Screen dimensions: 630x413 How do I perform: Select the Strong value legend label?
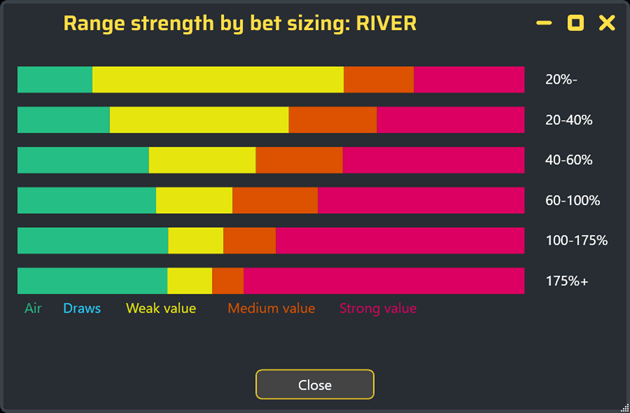click(378, 308)
